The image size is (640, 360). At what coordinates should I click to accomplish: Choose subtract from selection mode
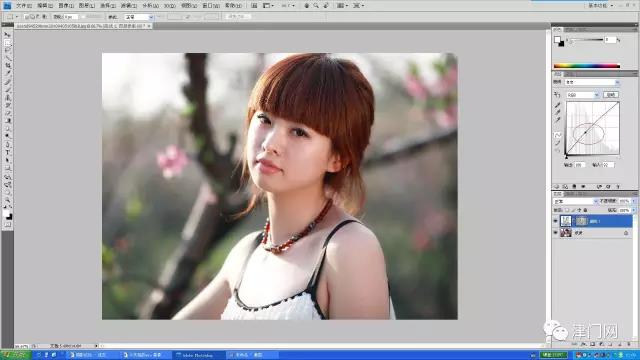coord(38,17)
